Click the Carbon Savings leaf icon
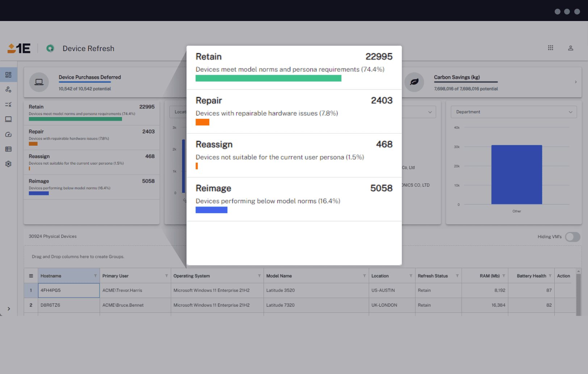588x374 pixels. 414,82
